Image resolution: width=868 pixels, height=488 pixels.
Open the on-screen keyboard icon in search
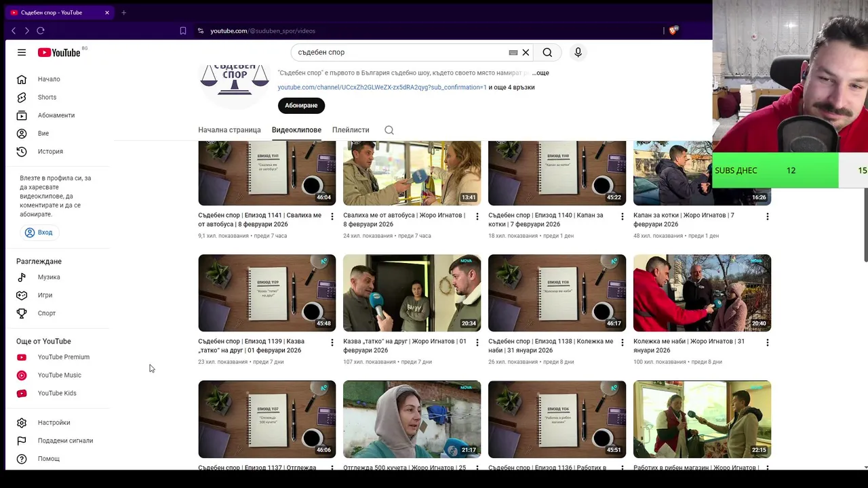[x=513, y=52]
